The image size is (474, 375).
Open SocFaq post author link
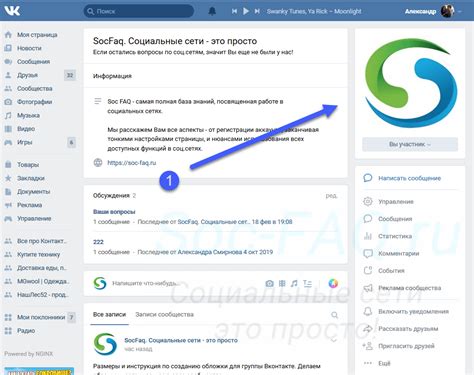tap(181, 340)
